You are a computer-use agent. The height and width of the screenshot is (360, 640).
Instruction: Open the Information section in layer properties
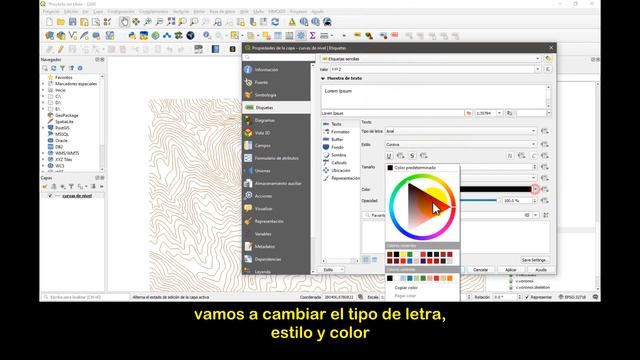(276, 70)
